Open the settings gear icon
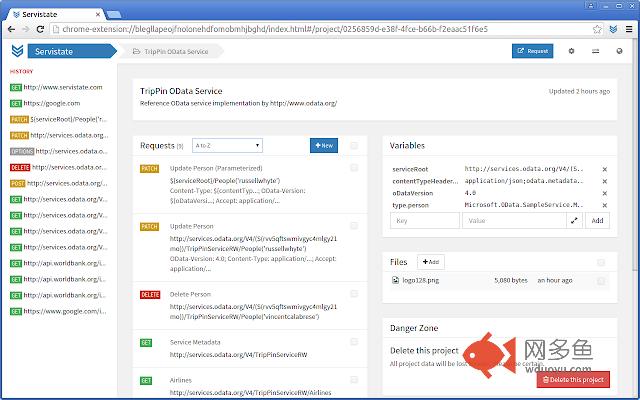The height and width of the screenshot is (400, 640). [571, 51]
